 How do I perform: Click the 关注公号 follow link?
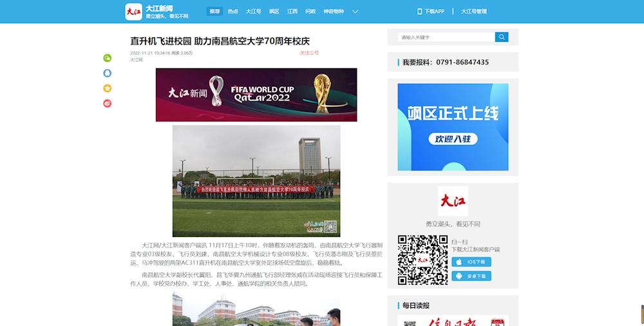point(309,53)
